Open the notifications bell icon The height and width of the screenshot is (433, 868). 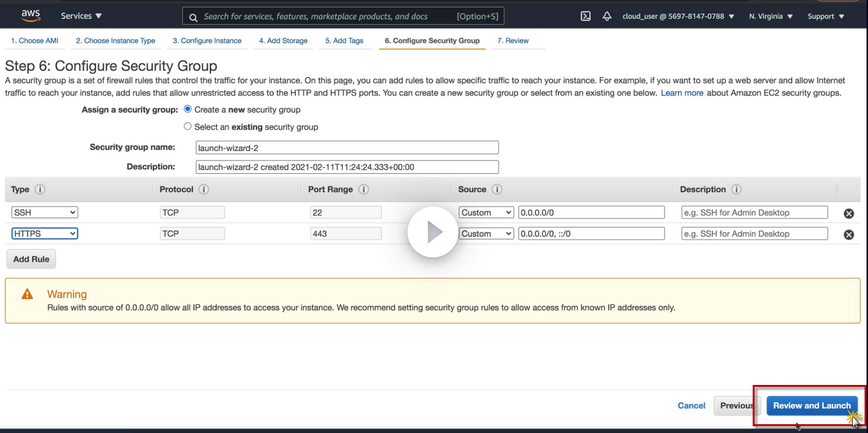[607, 16]
